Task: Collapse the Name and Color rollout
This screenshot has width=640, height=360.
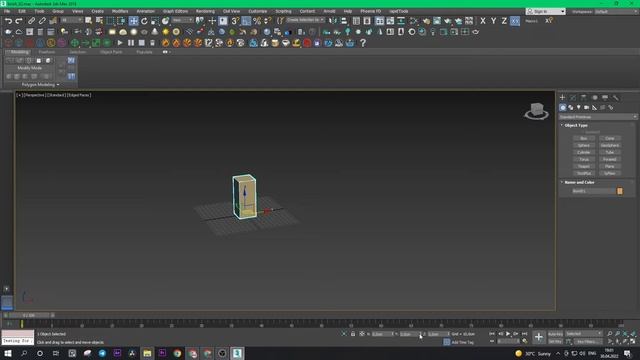Action: pyautogui.click(x=579, y=182)
